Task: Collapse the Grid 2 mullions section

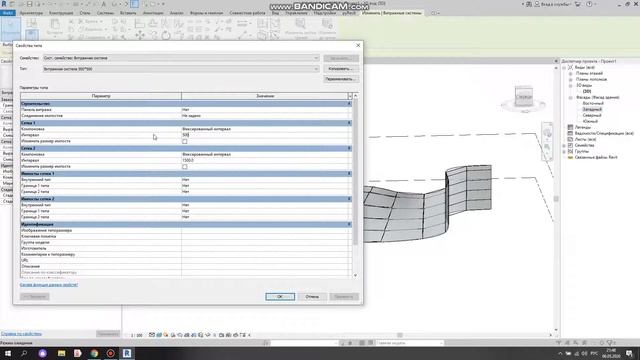Action: (x=349, y=199)
